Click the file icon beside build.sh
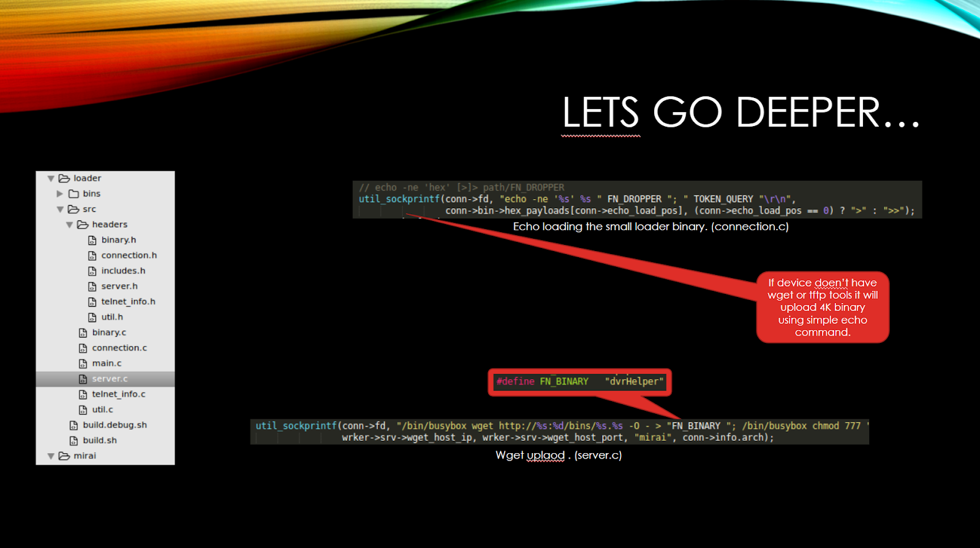This screenshot has width=980, height=548. coord(74,440)
